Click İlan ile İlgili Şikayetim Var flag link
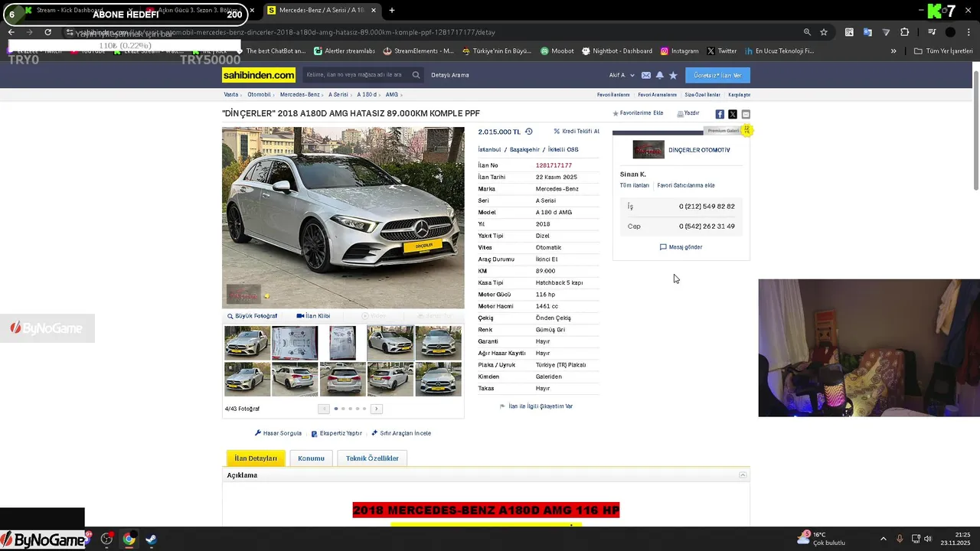Screen dimensions: 980x551 point(536,406)
